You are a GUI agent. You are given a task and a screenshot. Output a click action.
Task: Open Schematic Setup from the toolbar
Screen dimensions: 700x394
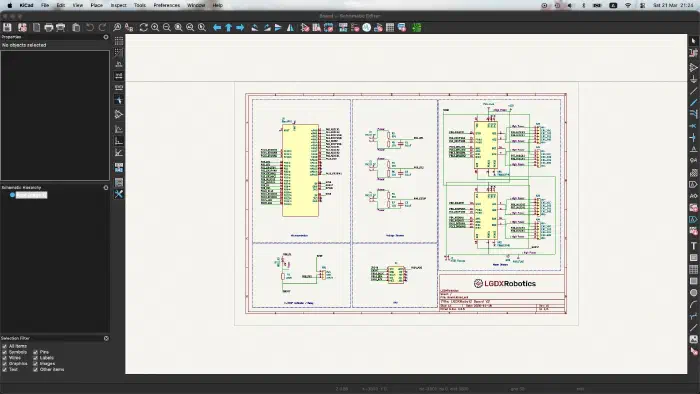22,28
